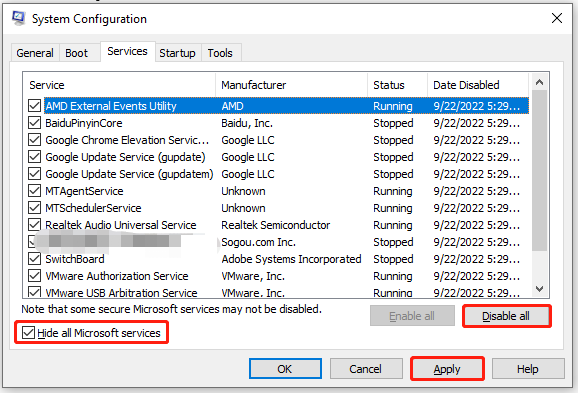Screen dimensions: 578x393
Task: Select the BaiduPinyinCore service name
Action: (x=84, y=123)
